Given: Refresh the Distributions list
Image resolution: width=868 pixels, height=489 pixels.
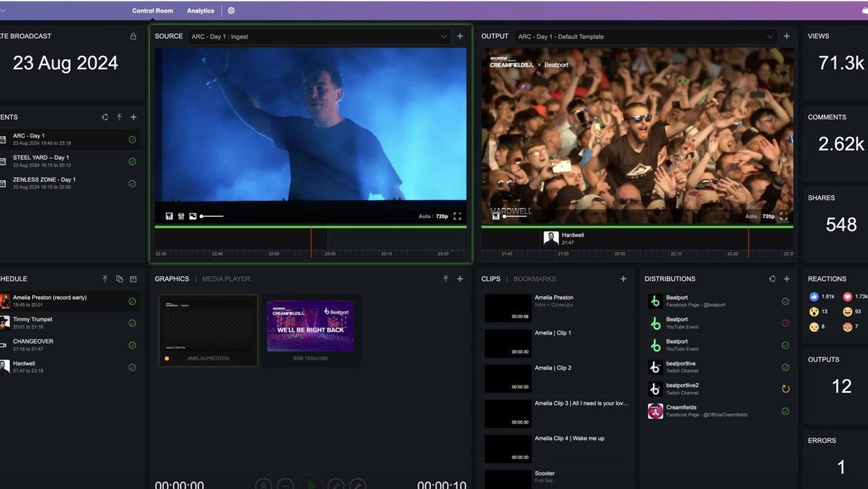Looking at the screenshot, I should pyautogui.click(x=773, y=279).
